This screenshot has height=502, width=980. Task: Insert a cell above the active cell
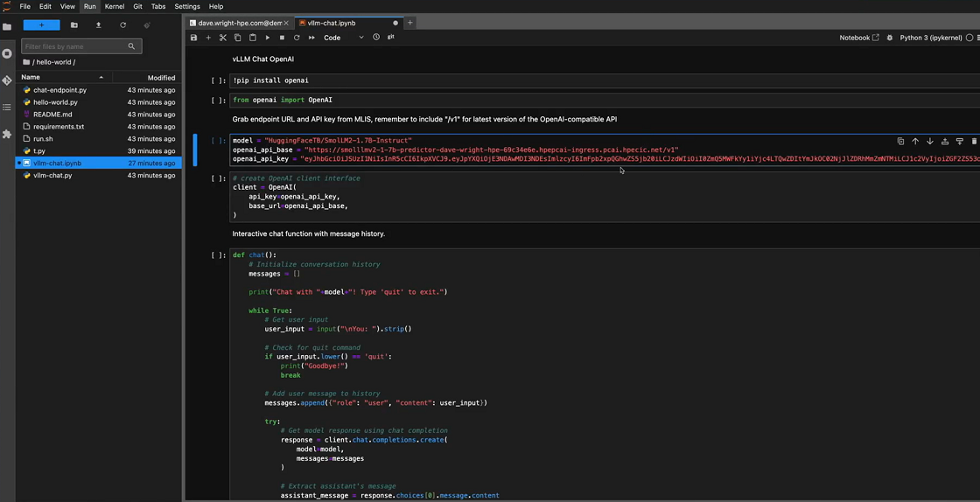tap(945, 142)
